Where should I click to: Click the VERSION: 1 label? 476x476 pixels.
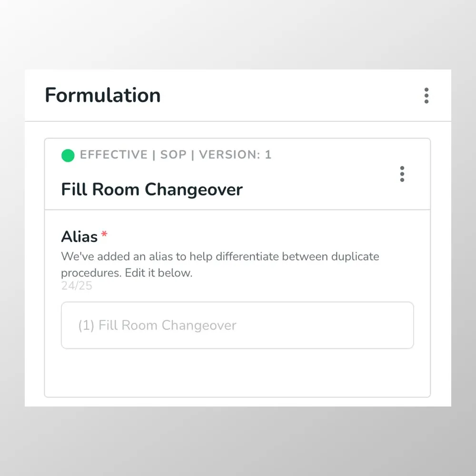pos(235,155)
